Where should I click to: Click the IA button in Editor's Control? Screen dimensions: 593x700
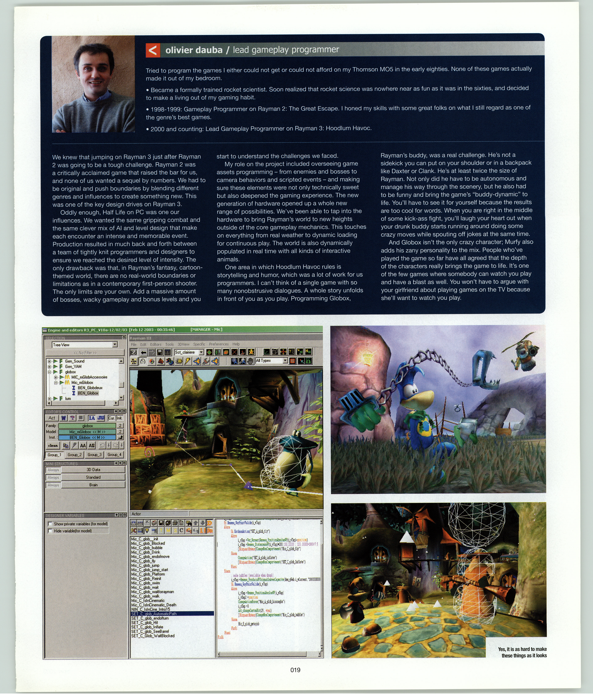[92, 418]
